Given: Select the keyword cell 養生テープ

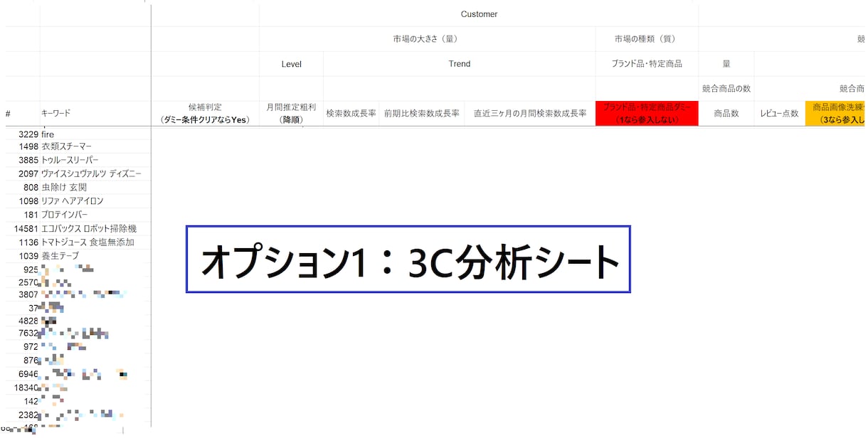Looking at the screenshot, I should [x=95, y=256].
